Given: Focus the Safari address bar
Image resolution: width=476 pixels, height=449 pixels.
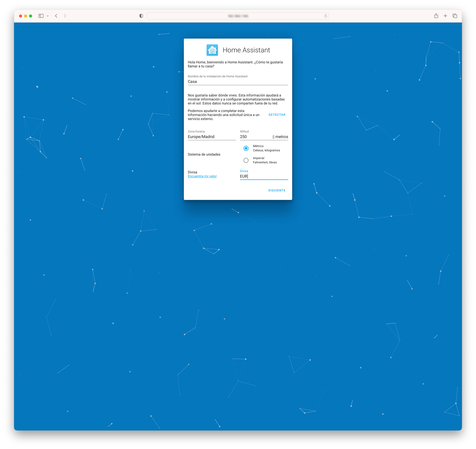Looking at the screenshot, I should 238,16.
